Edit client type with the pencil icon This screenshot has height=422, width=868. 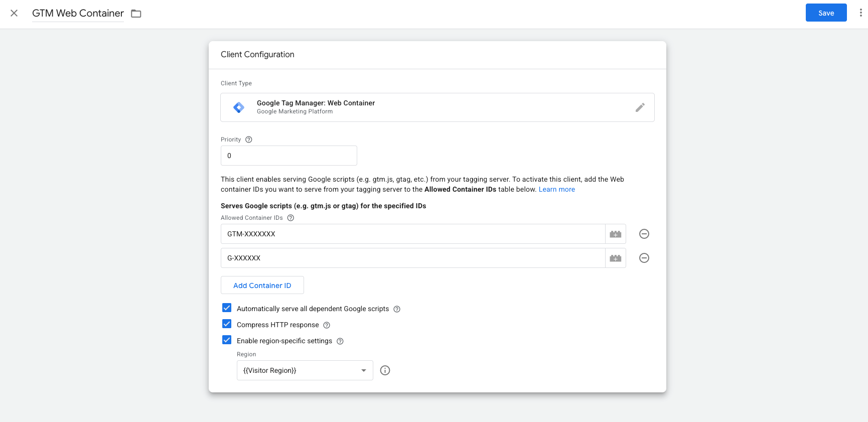[x=640, y=107]
